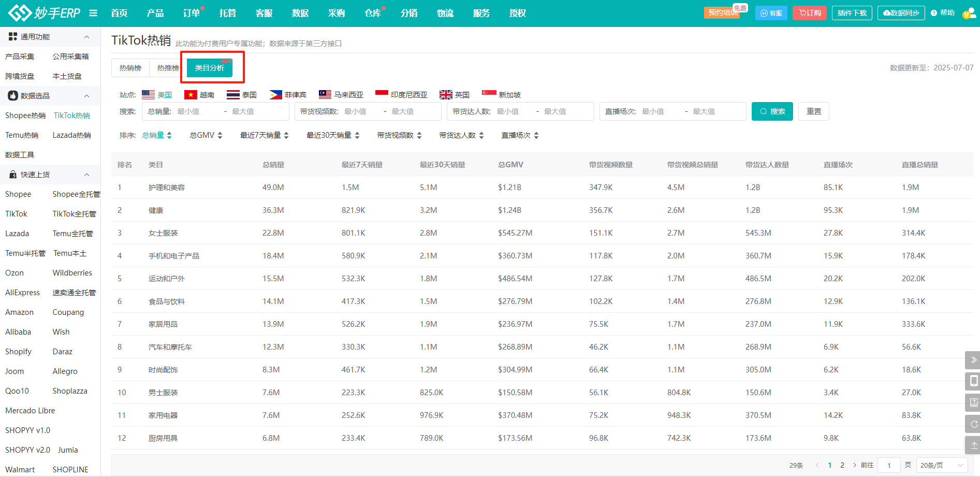Select the 马来西亚 flag site
Screen dimensions: 980x477
click(341, 95)
